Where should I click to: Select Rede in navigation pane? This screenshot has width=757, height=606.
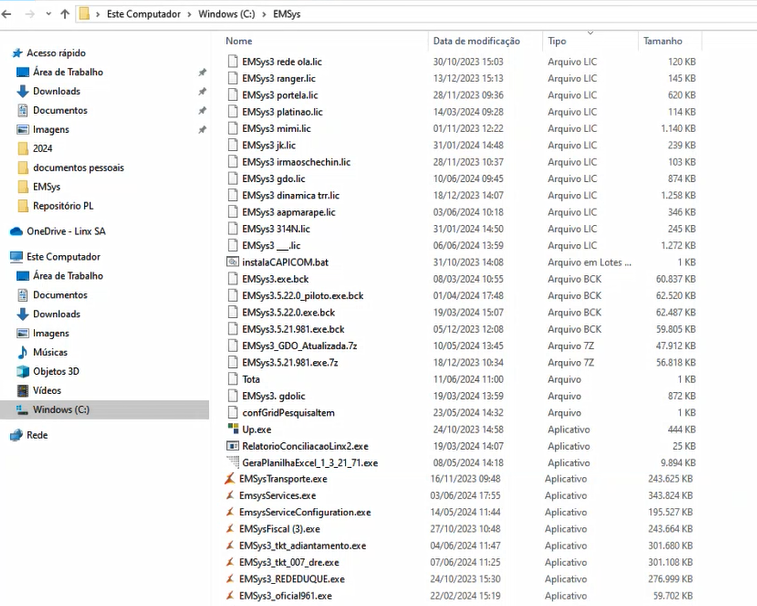click(x=37, y=435)
